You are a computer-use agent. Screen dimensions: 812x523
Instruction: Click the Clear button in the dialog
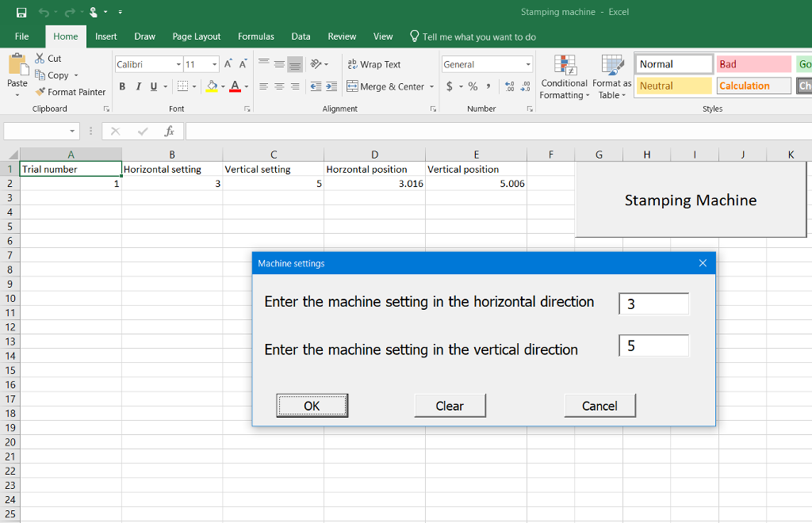[x=450, y=405]
